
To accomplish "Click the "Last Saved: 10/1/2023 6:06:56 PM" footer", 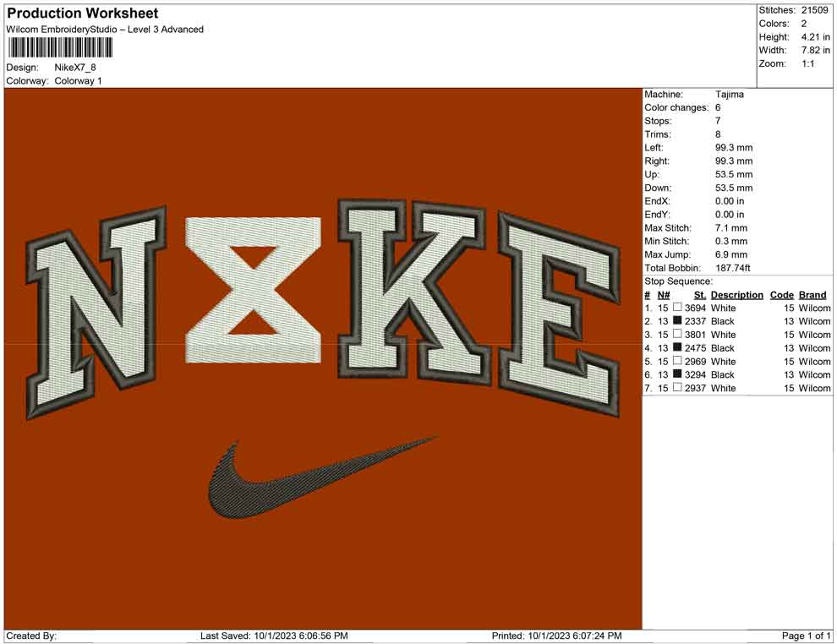I will 274,636.
